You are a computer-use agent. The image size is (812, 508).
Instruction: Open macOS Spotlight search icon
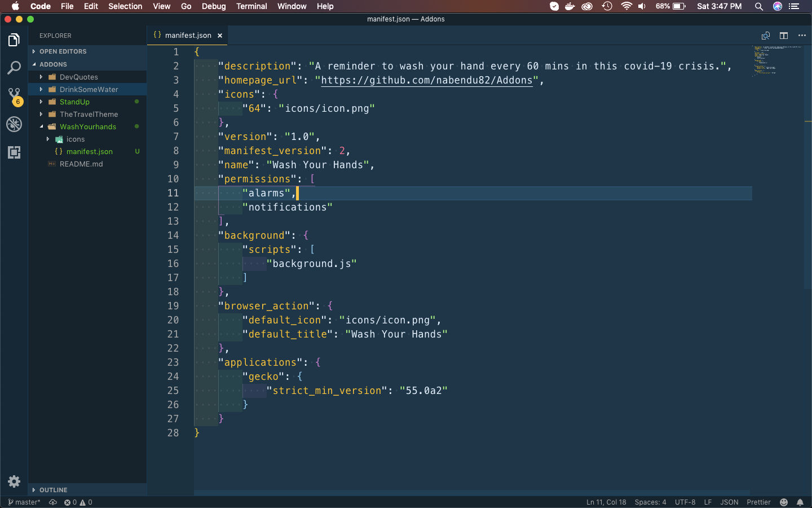(x=759, y=6)
